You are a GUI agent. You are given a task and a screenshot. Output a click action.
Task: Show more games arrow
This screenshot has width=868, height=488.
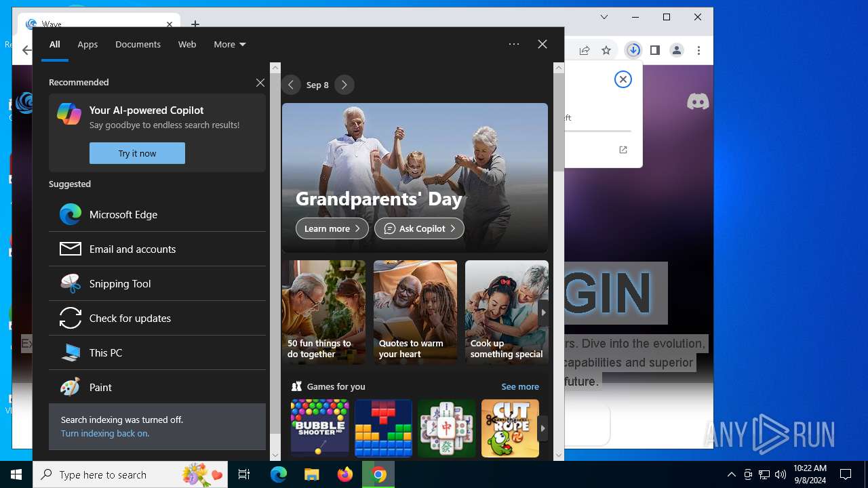click(x=542, y=428)
